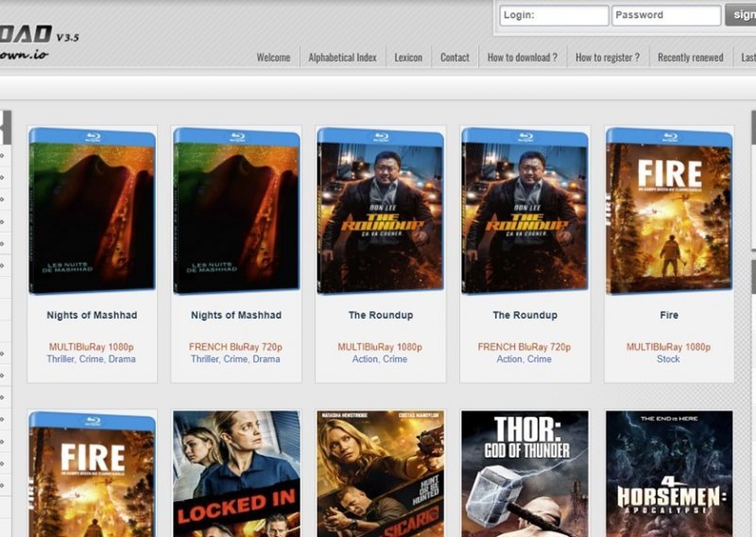The image size is (756, 537).
Task: Click The Roundup title above FRENCH BluRay 720p
Action: (x=524, y=315)
